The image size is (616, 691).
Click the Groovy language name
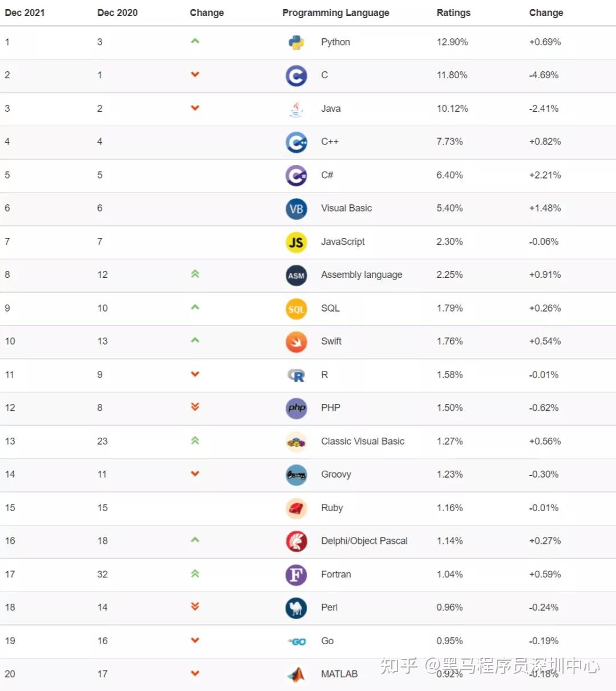pos(336,475)
